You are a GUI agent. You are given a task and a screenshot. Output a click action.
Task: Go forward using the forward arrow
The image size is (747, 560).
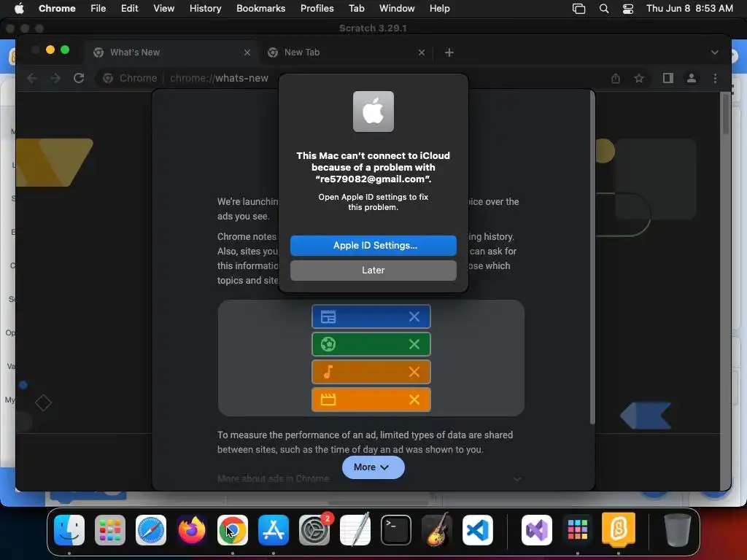coord(55,78)
